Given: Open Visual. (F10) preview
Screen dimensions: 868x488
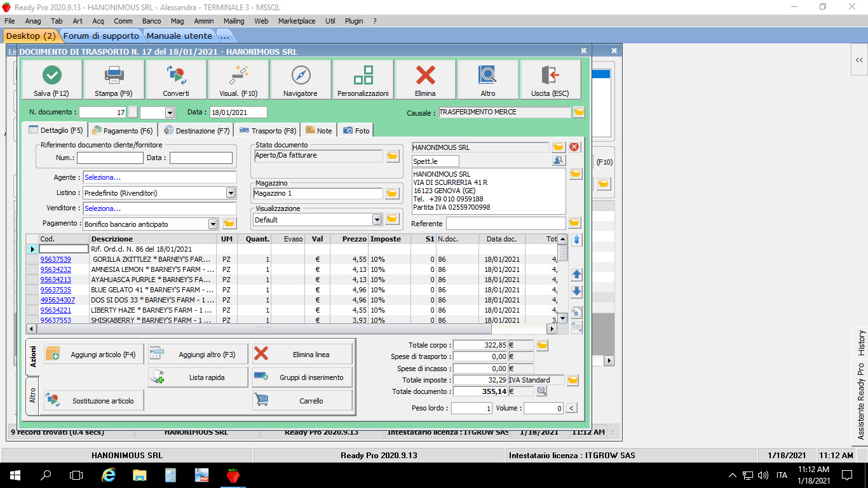Looking at the screenshot, I should point(238,80).
